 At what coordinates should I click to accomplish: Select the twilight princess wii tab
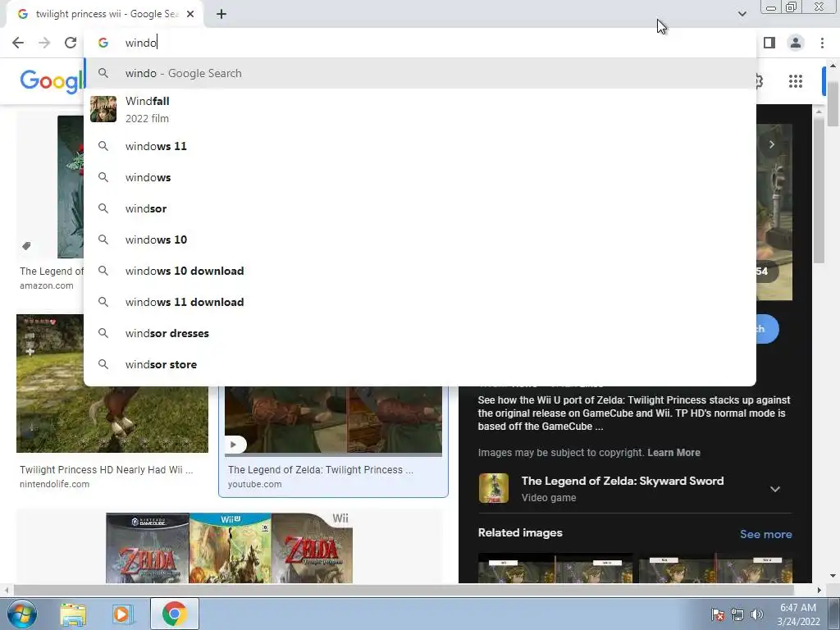105,14
